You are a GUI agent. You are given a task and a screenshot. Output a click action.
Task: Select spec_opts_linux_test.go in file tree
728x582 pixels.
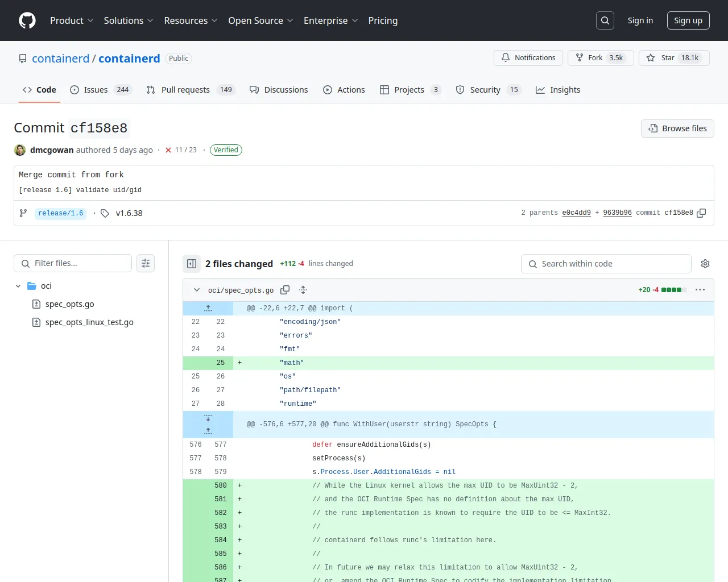pyautogui.click(x=89, y=322)
